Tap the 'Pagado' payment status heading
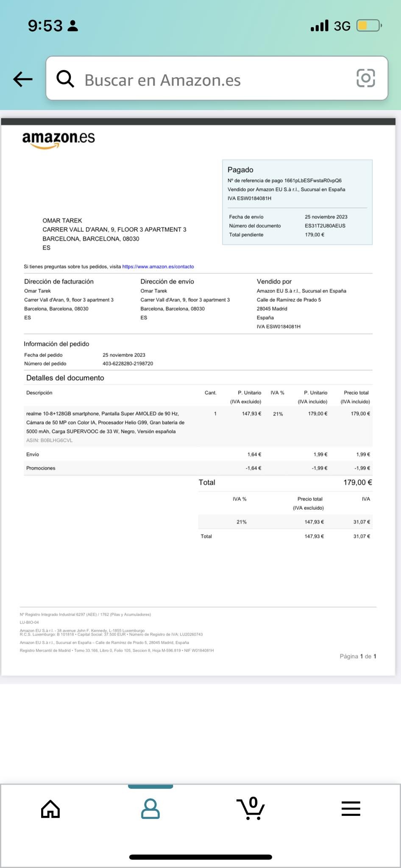Image resolution: width=401 pixels, height=868 pixels. (240, 170)
